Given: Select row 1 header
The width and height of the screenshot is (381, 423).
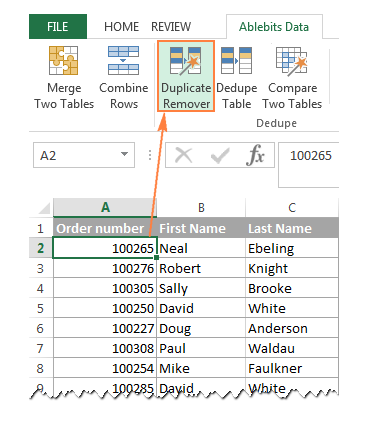Looking at the screenshot, I should pos(41,228).
